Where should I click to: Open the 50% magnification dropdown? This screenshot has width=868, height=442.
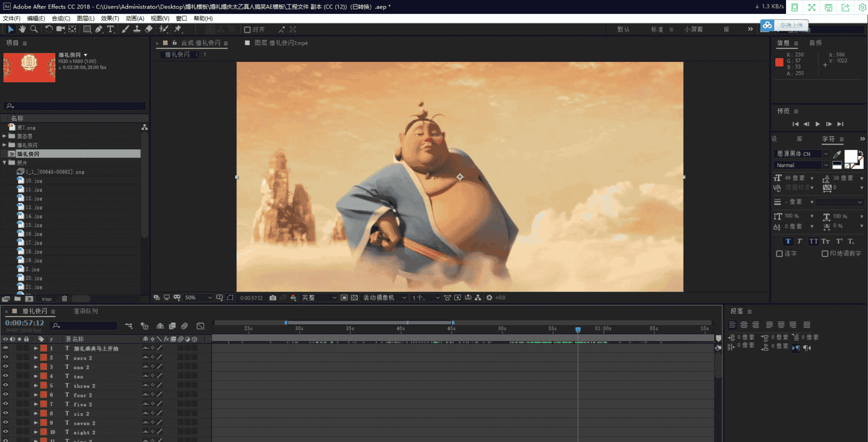[198, 298]
